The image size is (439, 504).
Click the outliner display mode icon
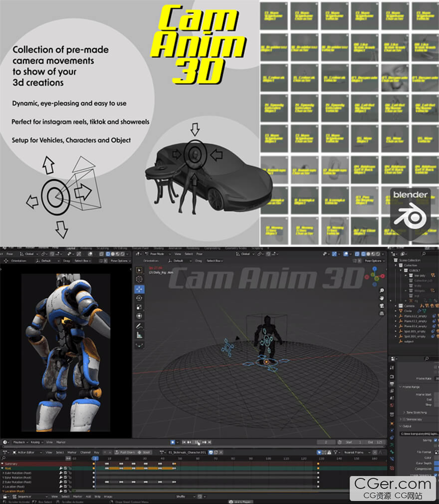404,254
